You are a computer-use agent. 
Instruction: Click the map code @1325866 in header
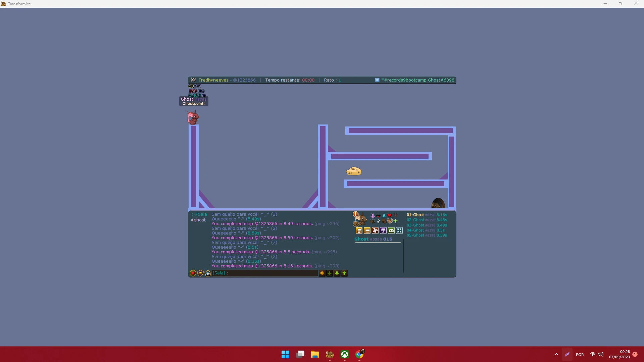[244, 80]
